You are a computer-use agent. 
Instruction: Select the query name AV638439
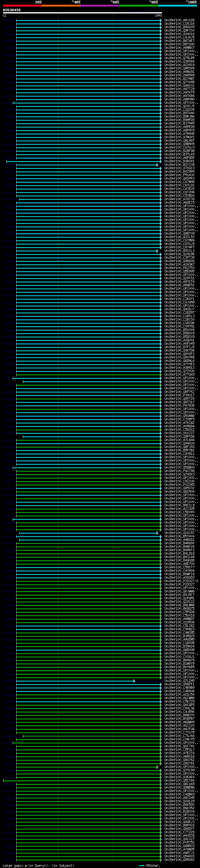pos(12,10)
